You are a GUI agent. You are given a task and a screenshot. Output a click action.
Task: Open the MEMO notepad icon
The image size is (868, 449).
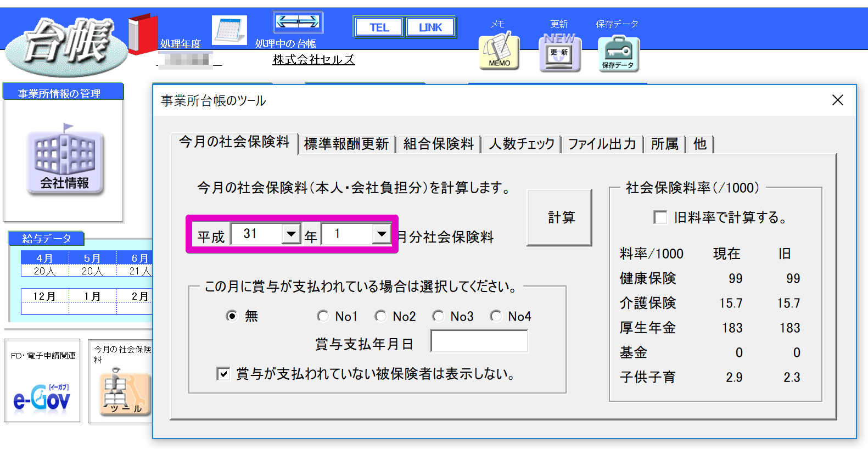pyautogui.click(x=499, y=51)
